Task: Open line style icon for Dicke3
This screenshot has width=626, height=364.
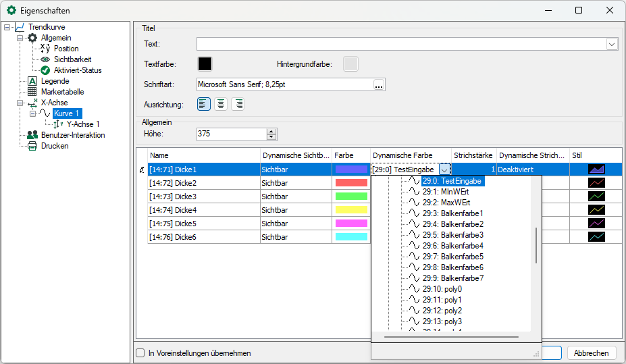Action: [x=596, y=197]
